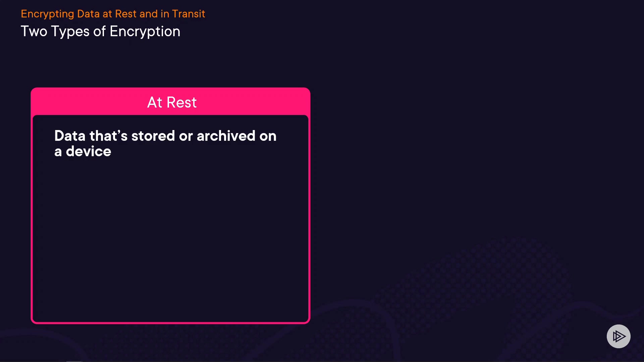This screenshot has width=644, height=362.
Task: Click the gray progress bar thumb
Action: [x=74, y=361]
